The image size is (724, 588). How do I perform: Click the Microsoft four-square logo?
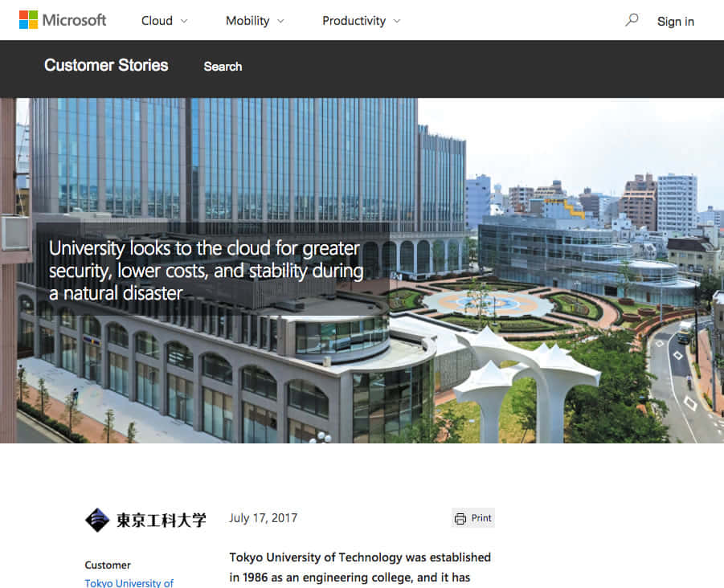28,20
